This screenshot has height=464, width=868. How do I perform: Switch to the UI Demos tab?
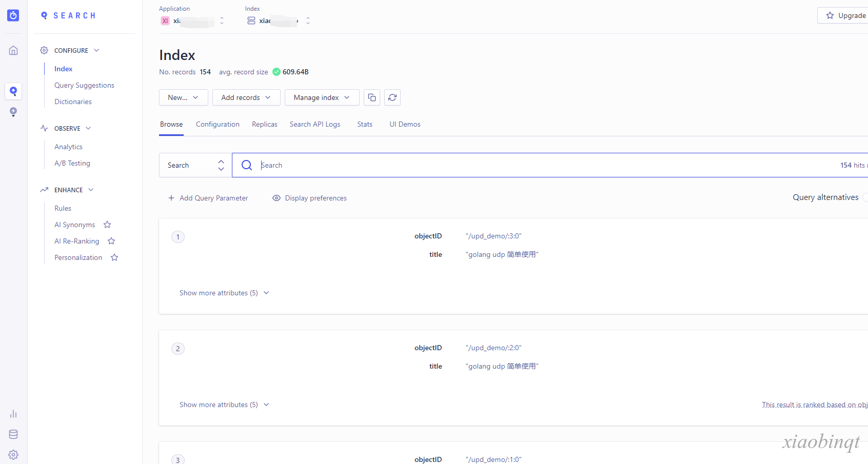click(405, 124)
